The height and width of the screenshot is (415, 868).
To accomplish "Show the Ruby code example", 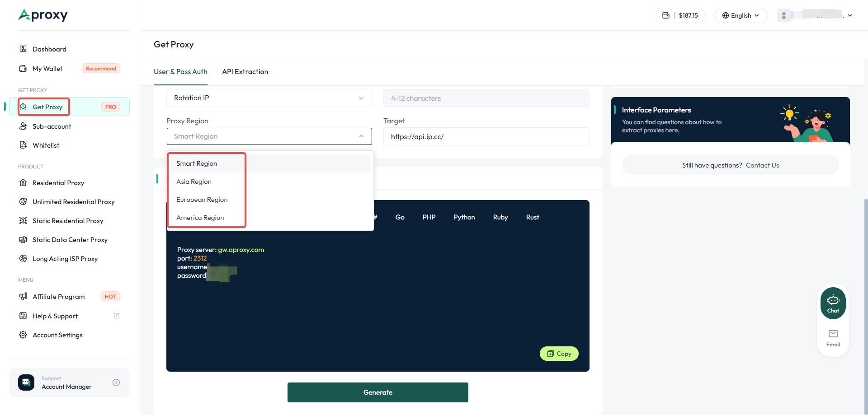I will 500,217.
